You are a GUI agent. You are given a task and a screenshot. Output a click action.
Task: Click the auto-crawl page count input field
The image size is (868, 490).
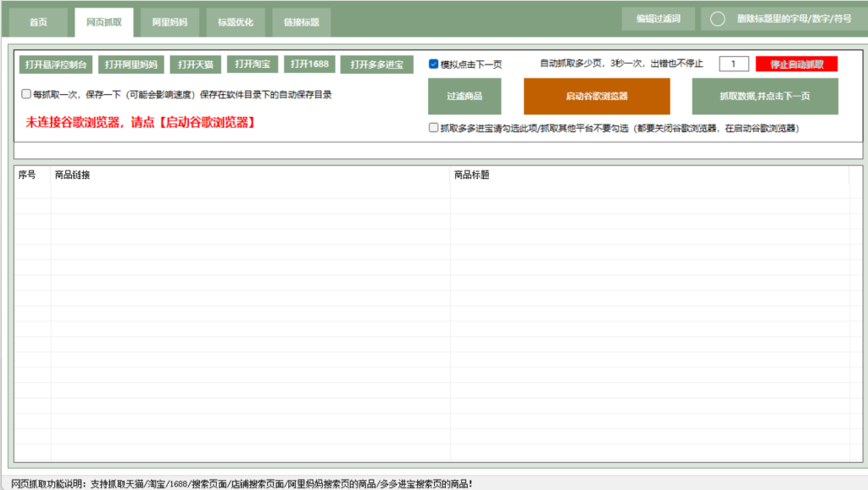733,64
